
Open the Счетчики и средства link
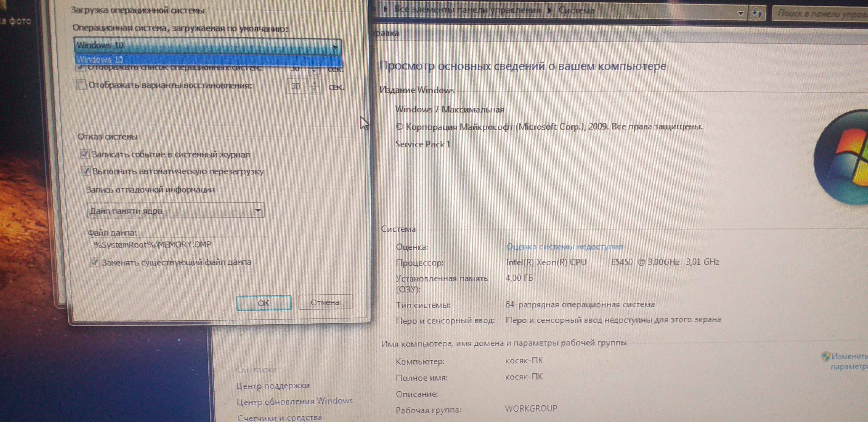pyautogui.click(x=279, y=418)
